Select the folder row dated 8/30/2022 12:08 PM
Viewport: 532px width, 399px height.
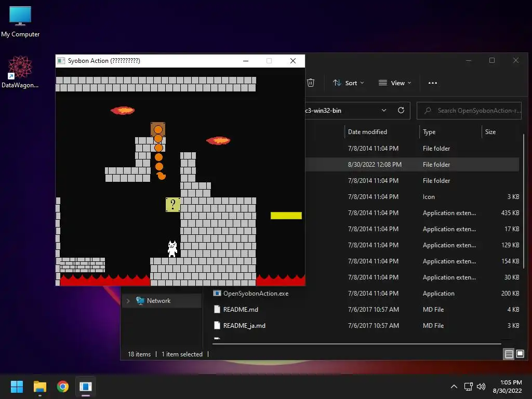click(x=412, y=165)
